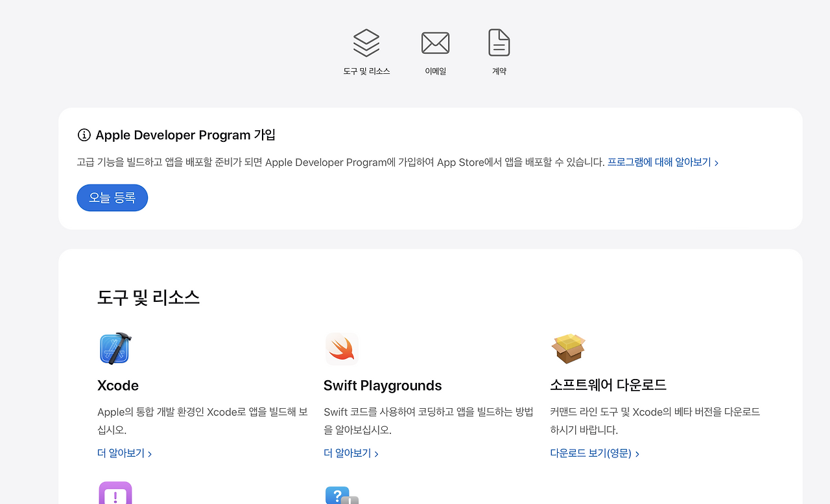Open 더 알아보기 under Swift Playgrounds

pos(346,453)
